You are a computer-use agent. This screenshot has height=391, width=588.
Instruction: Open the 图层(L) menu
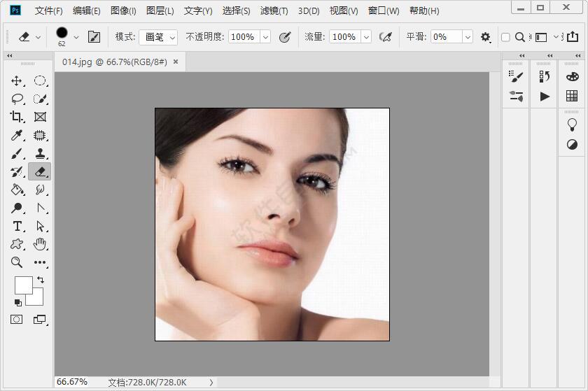tap(160, 11)
